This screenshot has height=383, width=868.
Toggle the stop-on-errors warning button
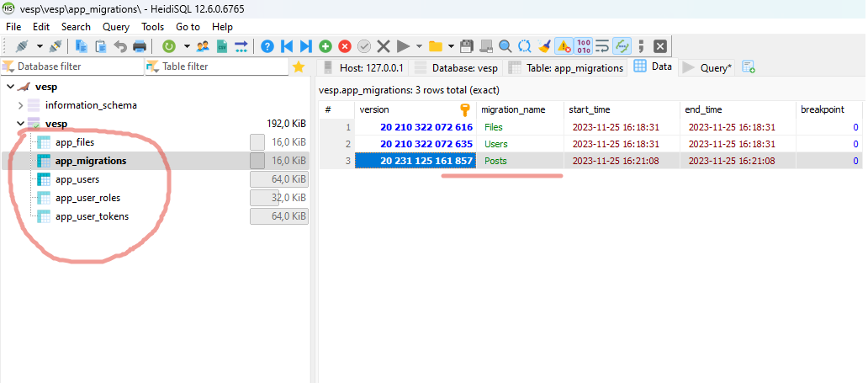(564, 46)
